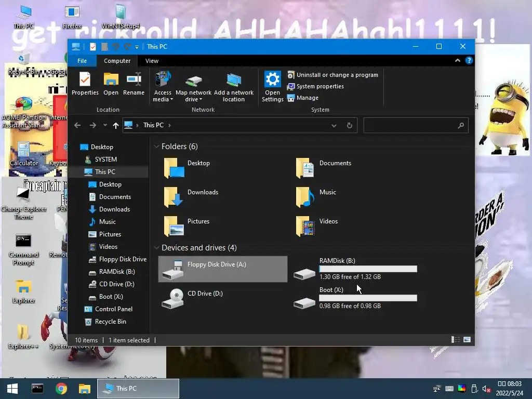Select Music in the navigation pane
Viewport: 532px width, 399px height.
click(107, 221)
